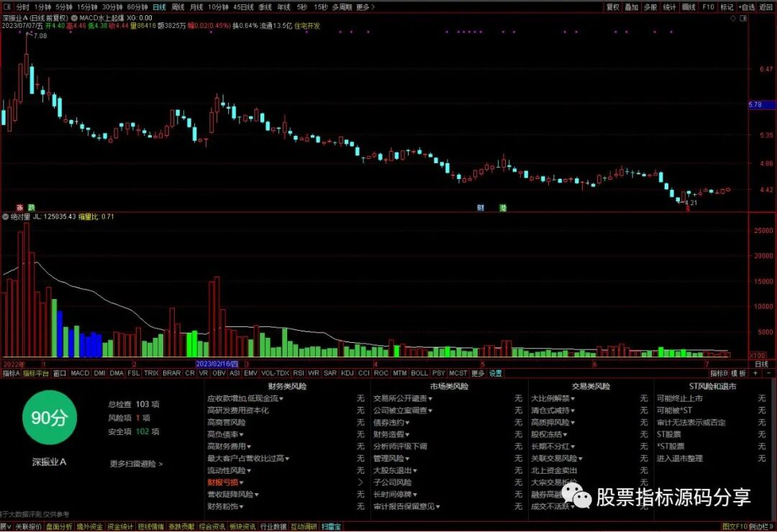Select the BOLL indicator tab

[419, 373]
